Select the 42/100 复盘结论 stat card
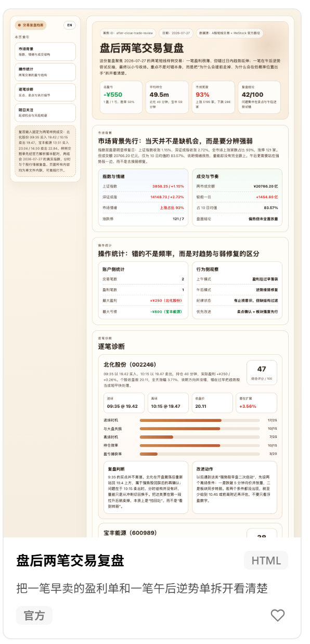The height and width of the screenshot is (644, 310). click(260, 97)
